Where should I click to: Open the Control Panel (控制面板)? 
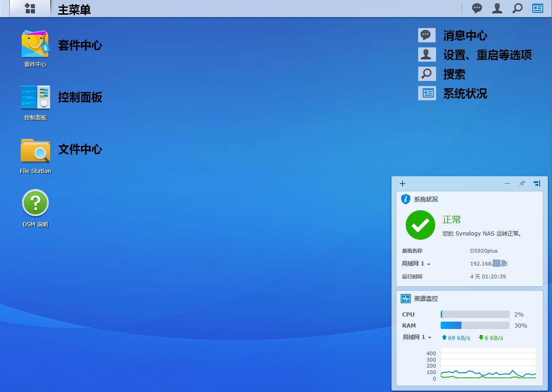coord(35,98)
